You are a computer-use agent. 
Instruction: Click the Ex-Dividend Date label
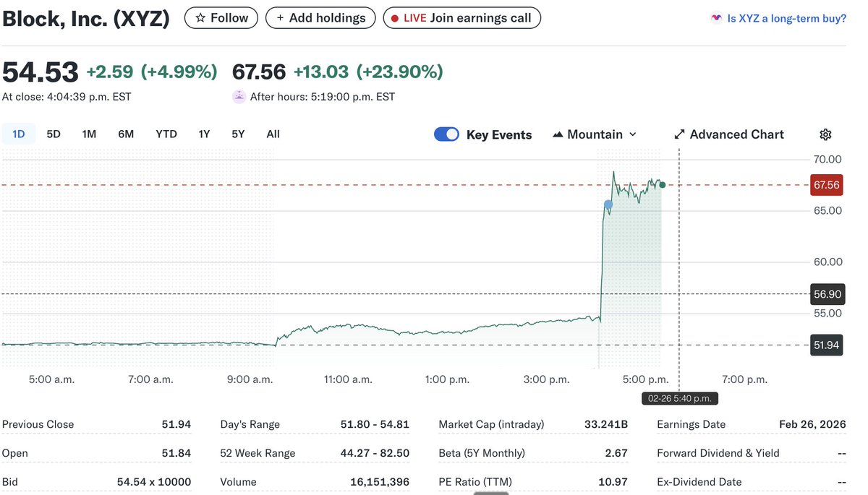click(x=699, y=482)
